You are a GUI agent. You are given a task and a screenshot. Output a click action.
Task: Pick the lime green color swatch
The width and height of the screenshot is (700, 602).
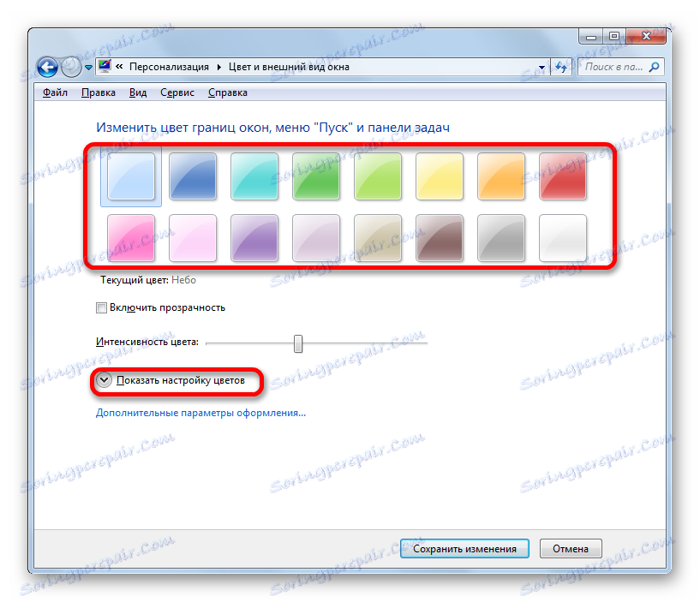pos(378,176)
